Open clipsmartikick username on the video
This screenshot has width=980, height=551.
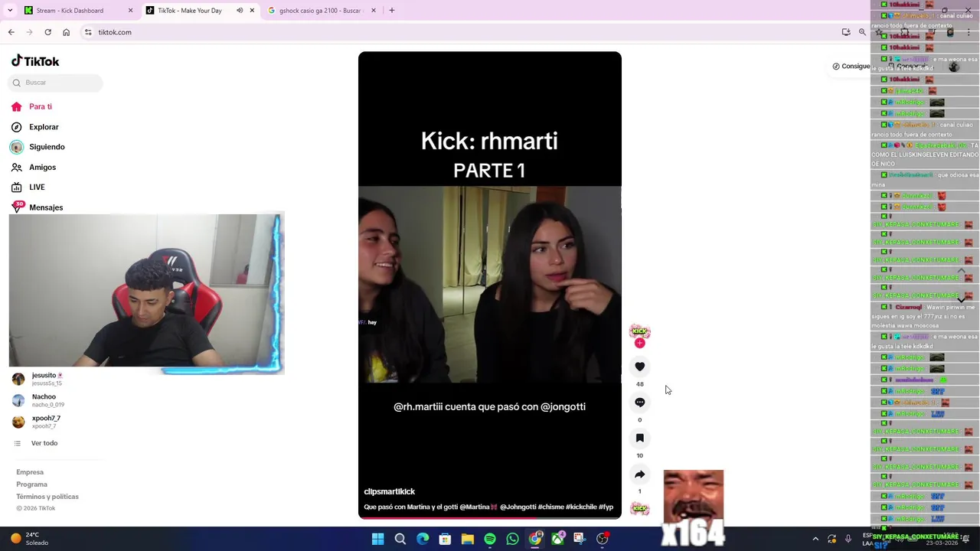389,491
